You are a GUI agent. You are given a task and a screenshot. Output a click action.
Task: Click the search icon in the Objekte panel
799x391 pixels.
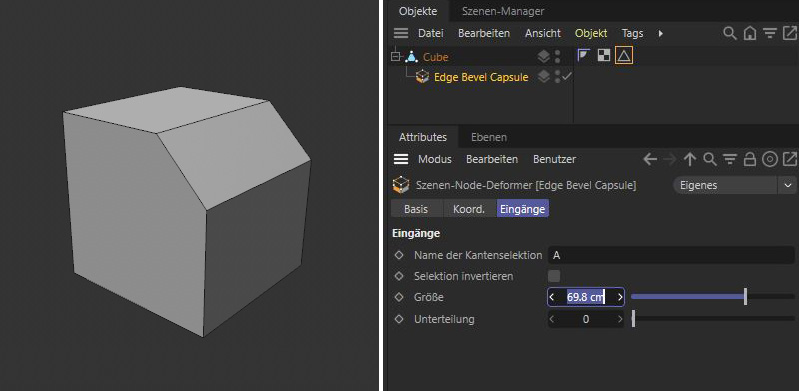pyautogui.click(x=730, y=34)
